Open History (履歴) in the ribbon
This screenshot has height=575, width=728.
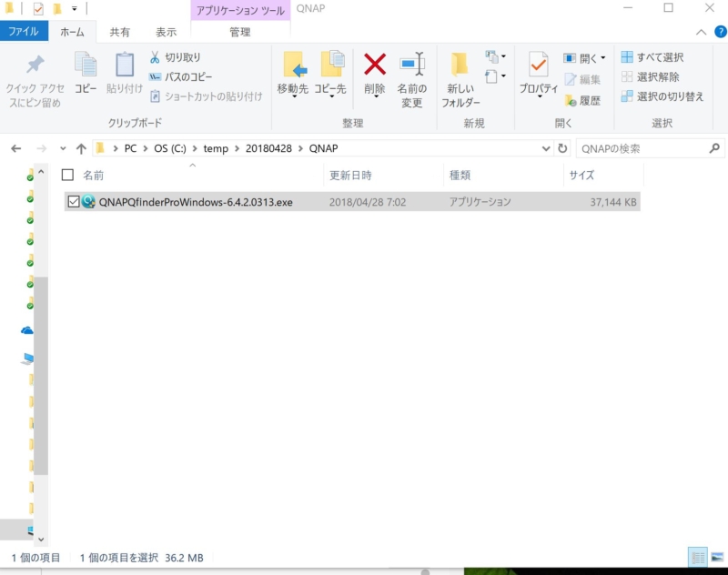tap(583, 100)
